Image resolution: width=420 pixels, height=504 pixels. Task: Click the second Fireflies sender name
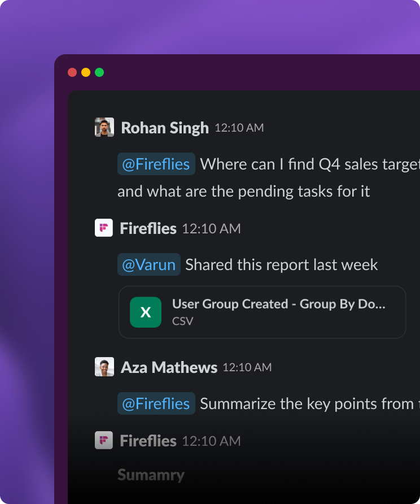148,441
